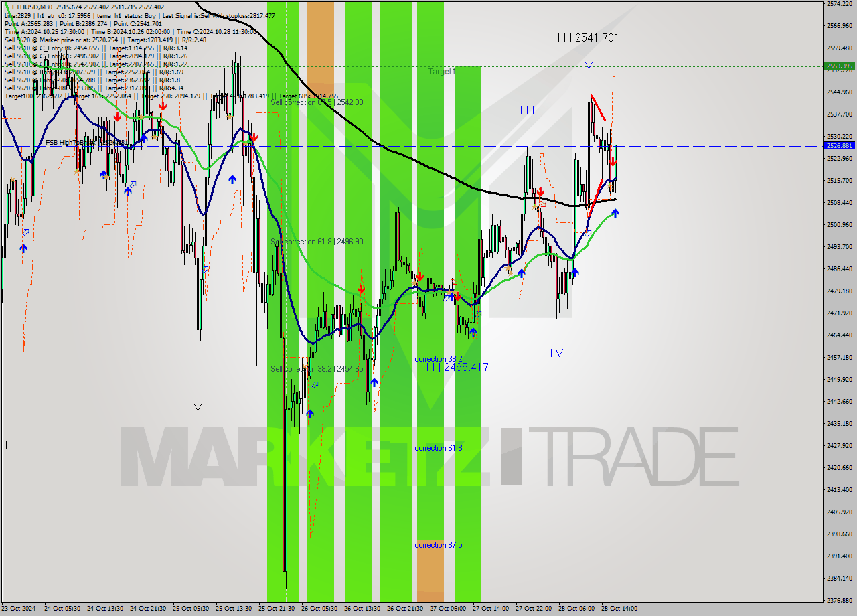The image size is (857, 616).
Task: Click the 2486.440 price axis label
Action: 839,269
